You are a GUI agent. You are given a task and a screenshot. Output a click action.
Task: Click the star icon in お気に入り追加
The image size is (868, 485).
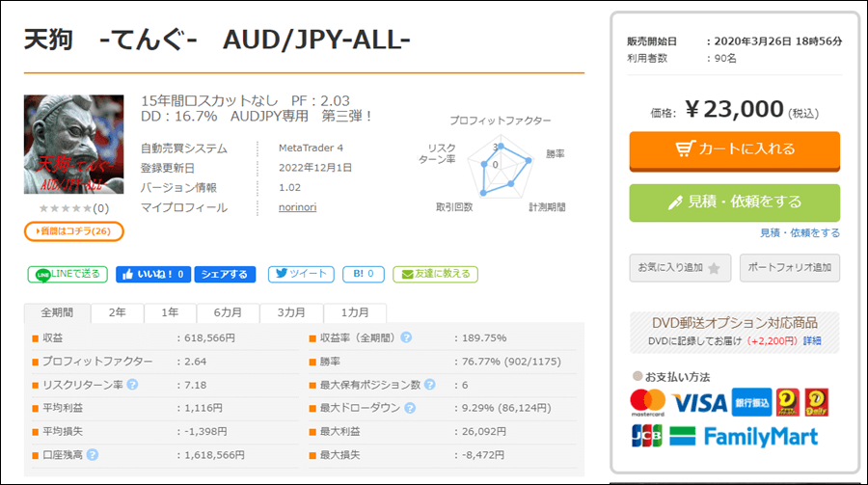tap(714, 268)
